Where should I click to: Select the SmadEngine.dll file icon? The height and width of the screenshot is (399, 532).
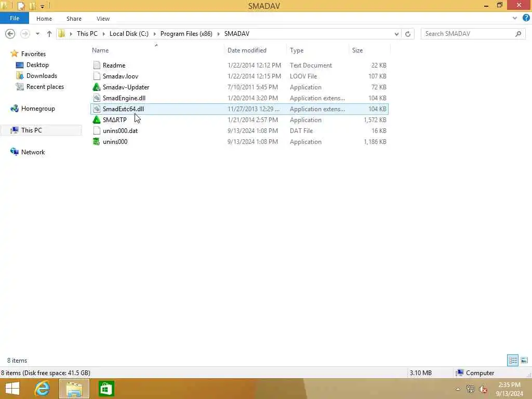tap(97, 98)
